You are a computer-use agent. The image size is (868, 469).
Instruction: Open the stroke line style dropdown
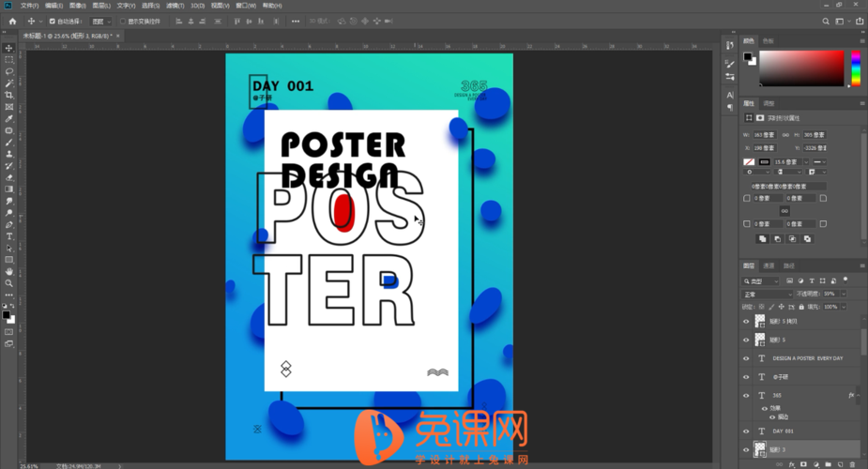pos(819,162)
